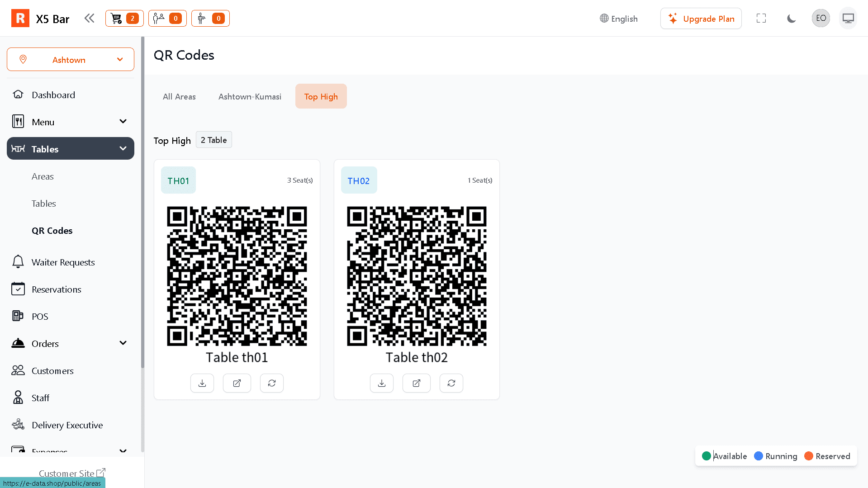Toggle dark mode with moon icon

(791, 19)
